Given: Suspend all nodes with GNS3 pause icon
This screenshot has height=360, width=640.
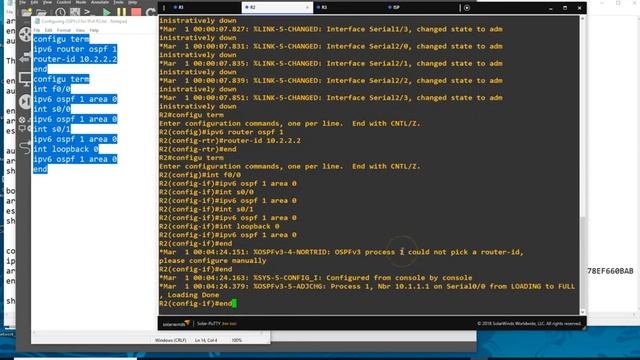Looking at the screenshot, I should tap(122, 12).
